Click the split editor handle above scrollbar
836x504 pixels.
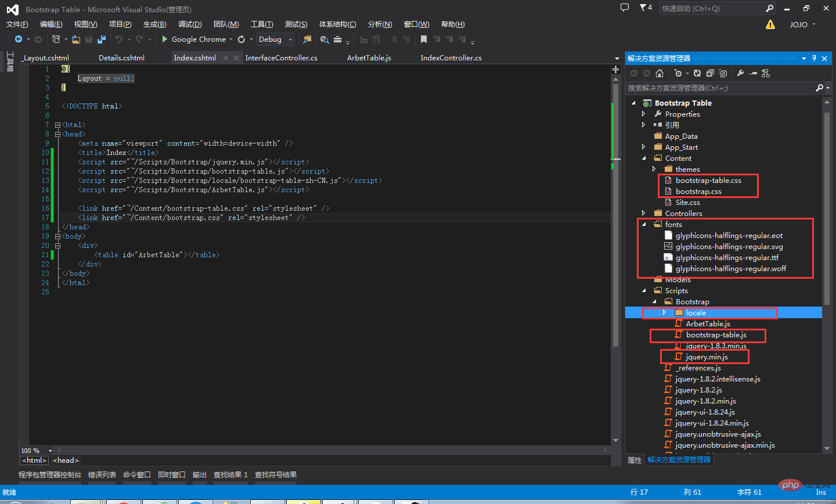(615, 69)
